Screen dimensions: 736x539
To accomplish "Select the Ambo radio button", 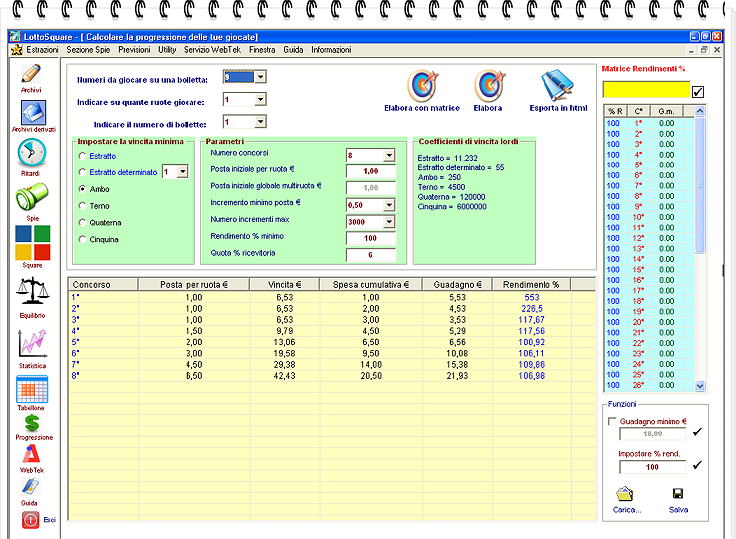I will [x=82, y=189].
